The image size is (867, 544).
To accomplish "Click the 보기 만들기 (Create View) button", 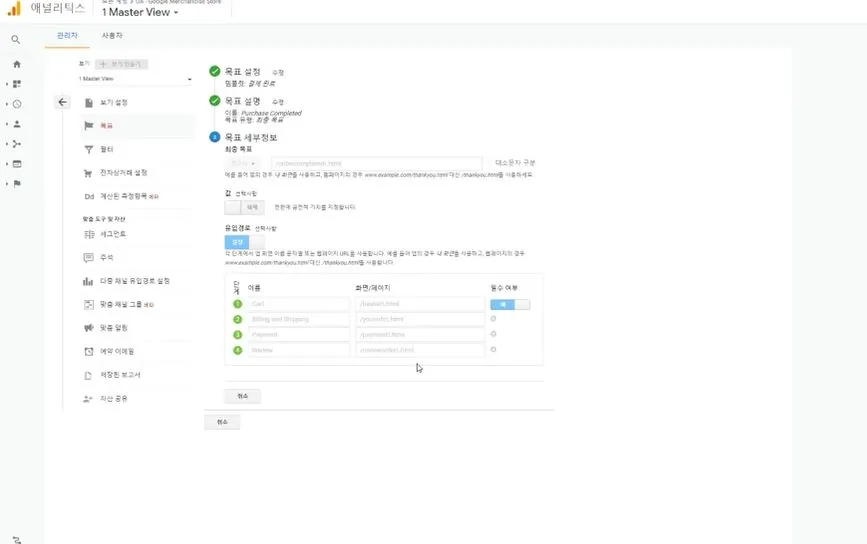I will click(121, 64).
